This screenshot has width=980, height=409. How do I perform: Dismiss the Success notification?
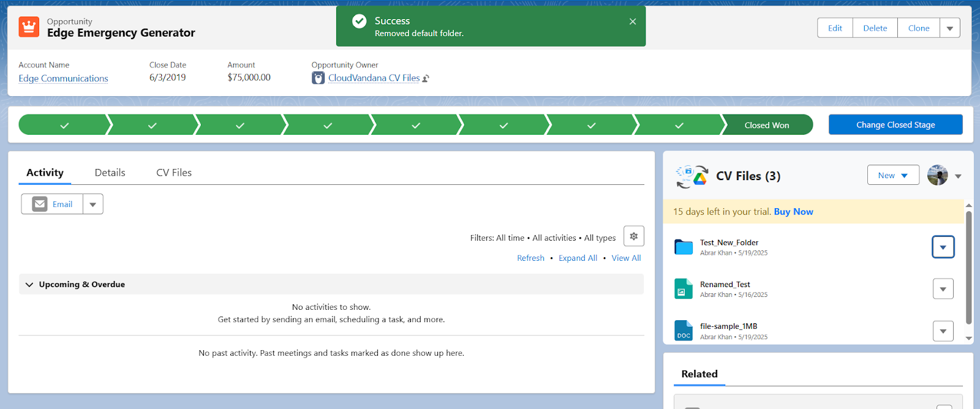tap(633, 21)
